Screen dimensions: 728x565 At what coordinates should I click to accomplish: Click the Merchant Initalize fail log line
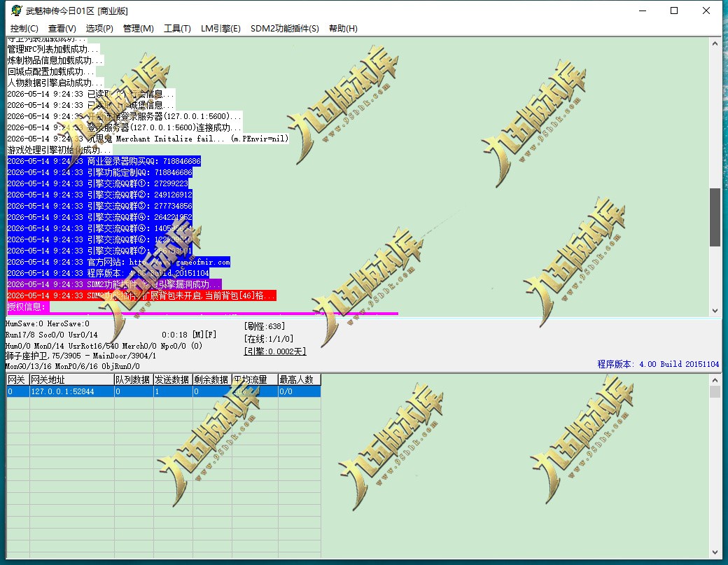(x=148, y=139)
